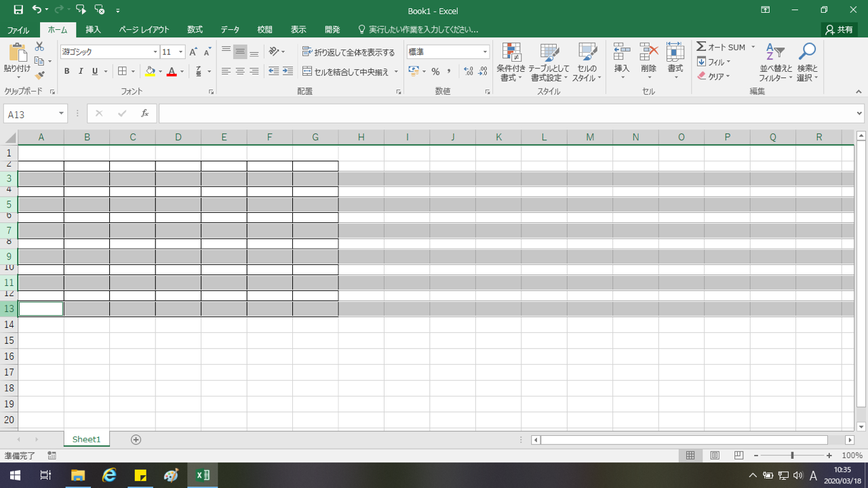Click the zoom slider handle
Screen dimensions: 868x488
[x=792, y=455]
